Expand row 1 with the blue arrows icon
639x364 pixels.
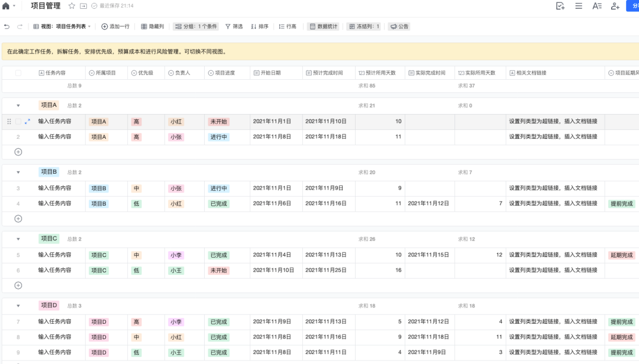tap(27, 122)
